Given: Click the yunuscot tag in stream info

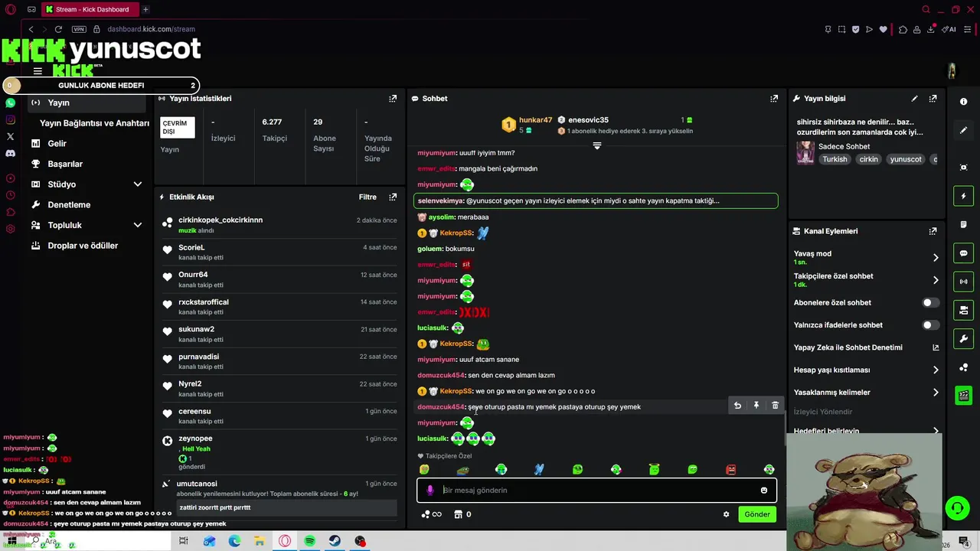Looking at the screenshot, I should (x=906, y=159).
